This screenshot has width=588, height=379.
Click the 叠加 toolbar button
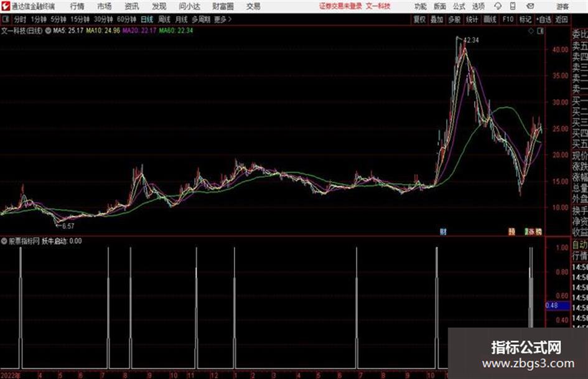(x=437, y=19)
